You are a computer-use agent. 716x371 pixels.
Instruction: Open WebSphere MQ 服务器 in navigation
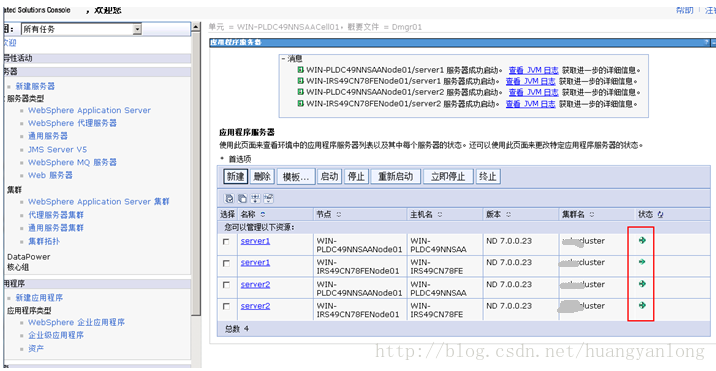[x=72, y=162]
